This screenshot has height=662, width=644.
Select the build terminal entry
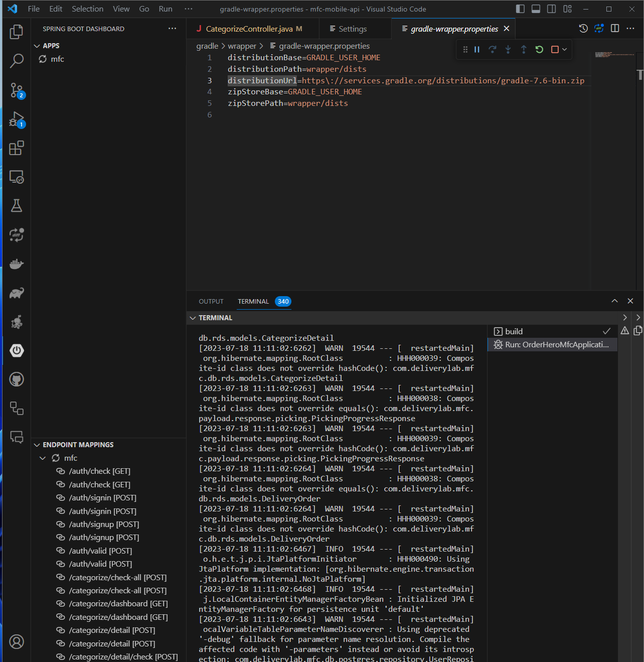coord(552,331)
